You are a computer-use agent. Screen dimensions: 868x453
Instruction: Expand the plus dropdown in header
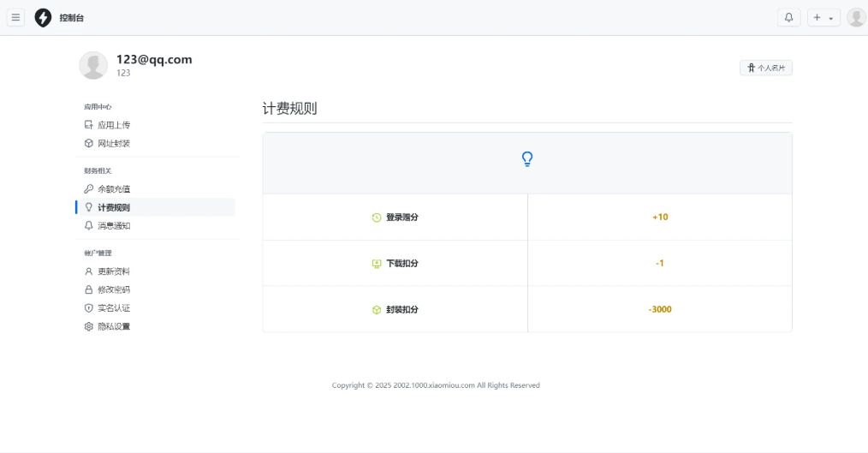point(823,17)
